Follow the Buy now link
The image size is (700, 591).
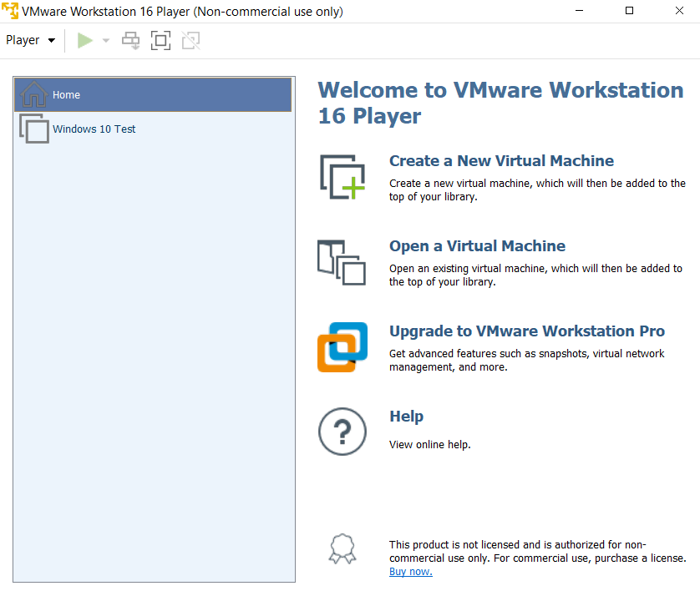tap(411, 571)
